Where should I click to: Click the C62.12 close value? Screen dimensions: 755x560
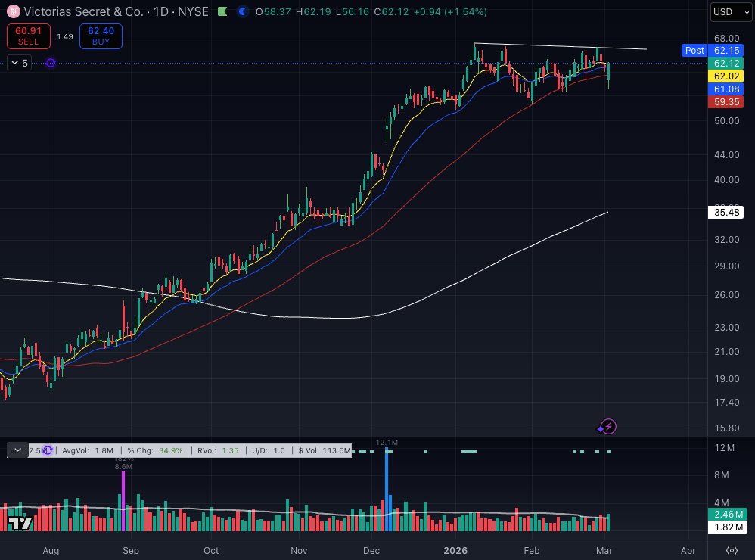[x=391, y=11]
